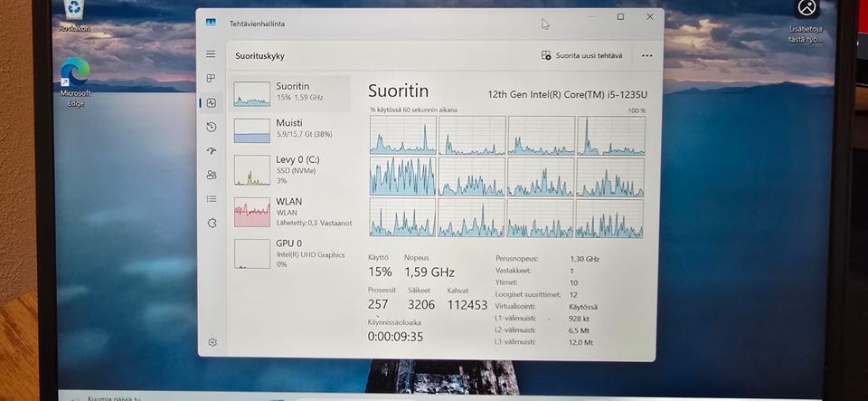Click the Muisti usage text 5,9/15,7 Gt (38%)
Screen dimensions: 868x401
coord(304,134)
